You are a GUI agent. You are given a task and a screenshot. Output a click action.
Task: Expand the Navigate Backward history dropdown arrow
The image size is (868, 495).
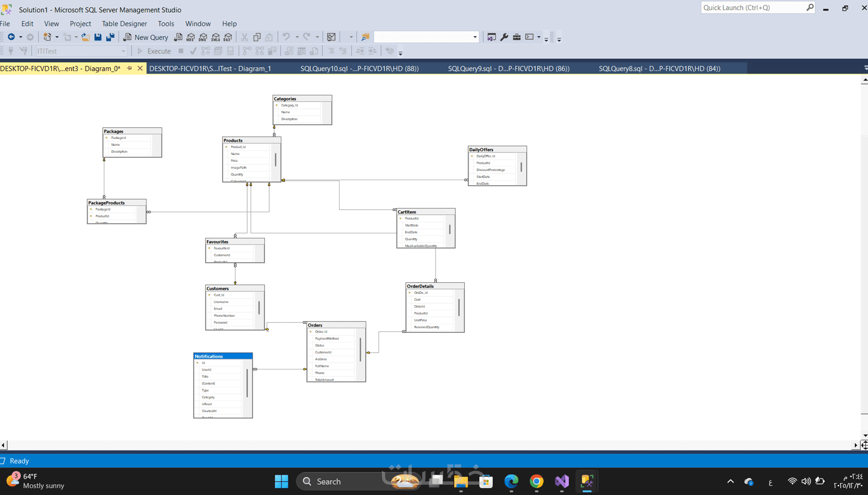tap(20, 37)
